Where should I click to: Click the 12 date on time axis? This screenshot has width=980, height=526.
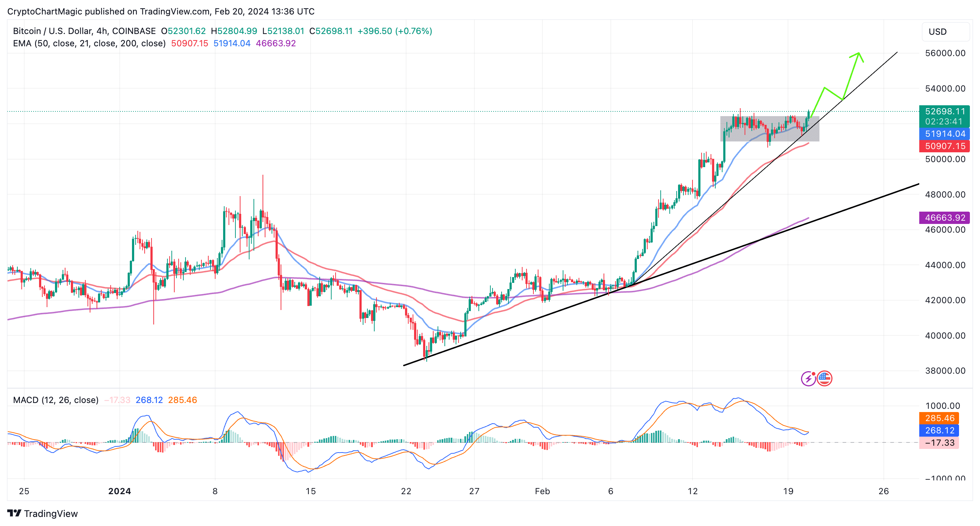click(693, 491)
